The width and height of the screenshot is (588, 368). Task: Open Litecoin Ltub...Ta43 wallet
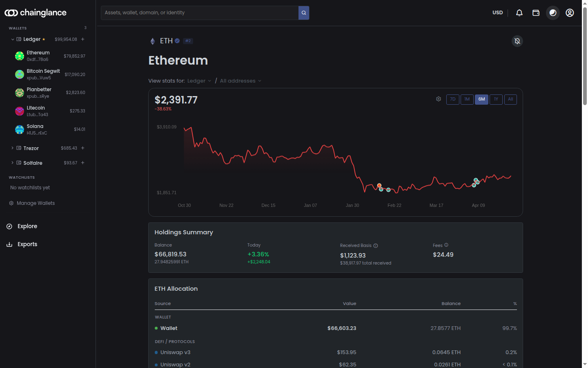click(50, 111)
